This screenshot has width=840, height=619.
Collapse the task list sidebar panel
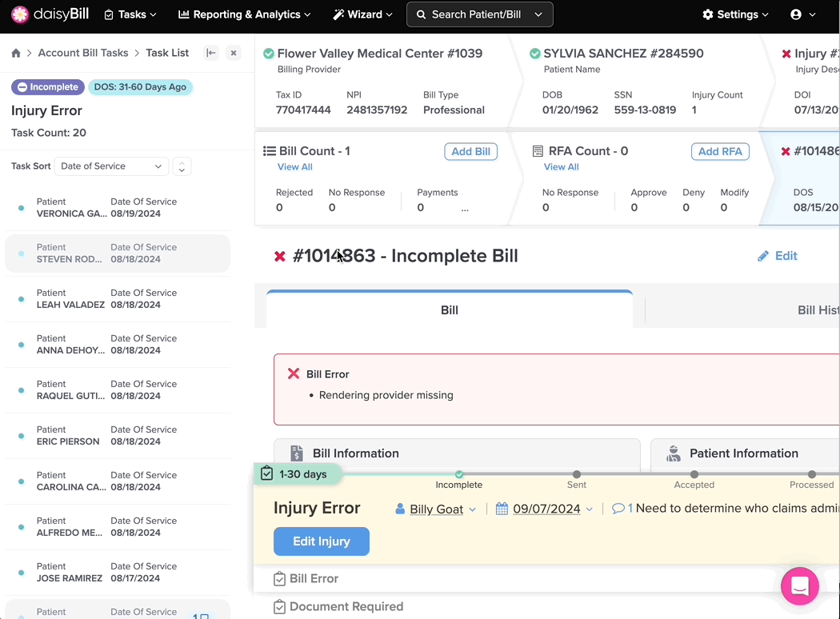(x=211, y=53)
